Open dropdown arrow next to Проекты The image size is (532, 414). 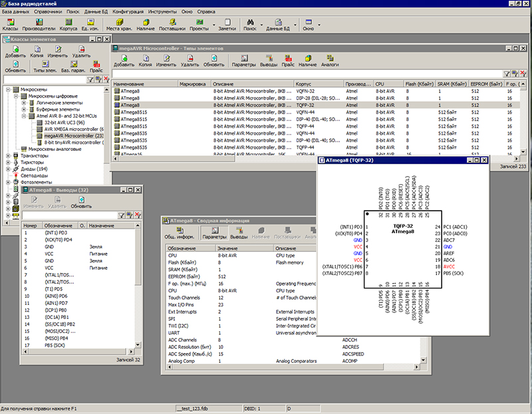pos(213,25)
